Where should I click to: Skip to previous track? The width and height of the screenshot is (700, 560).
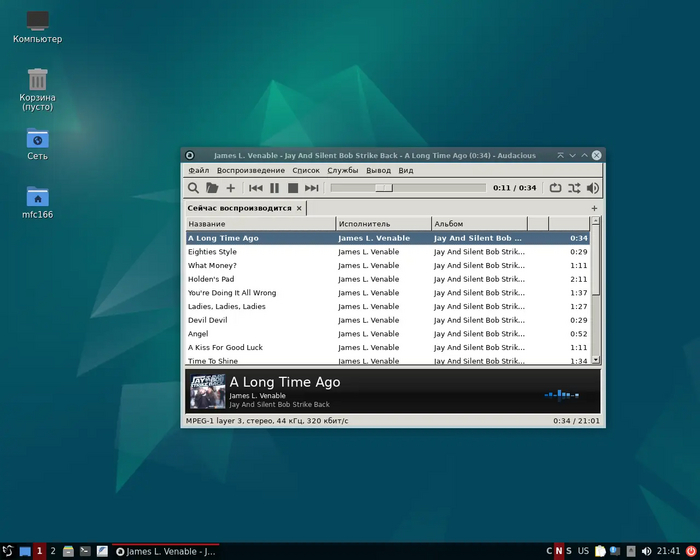click(x=255, y=188)
